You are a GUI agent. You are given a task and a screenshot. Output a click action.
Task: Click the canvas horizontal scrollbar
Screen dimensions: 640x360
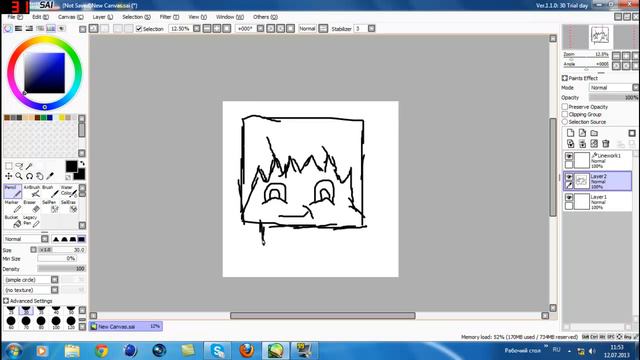pyautogui.click(x=322, y=316)
